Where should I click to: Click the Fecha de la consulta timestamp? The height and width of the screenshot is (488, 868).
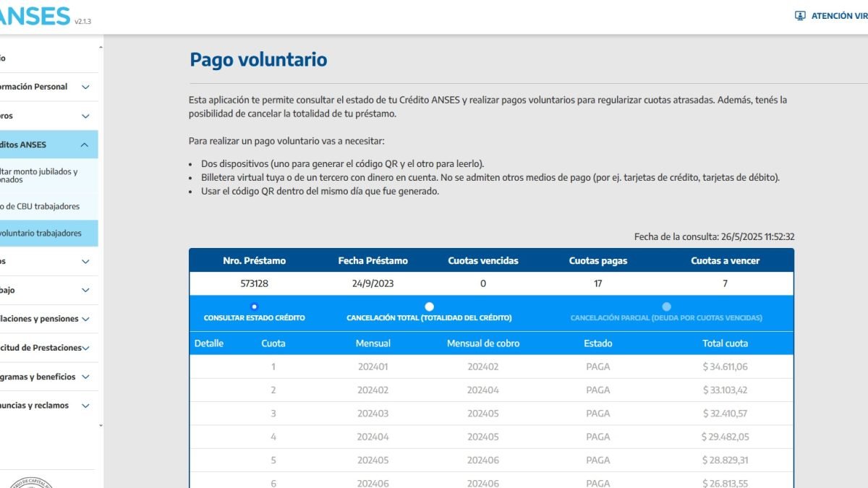[x=715, y=236]
